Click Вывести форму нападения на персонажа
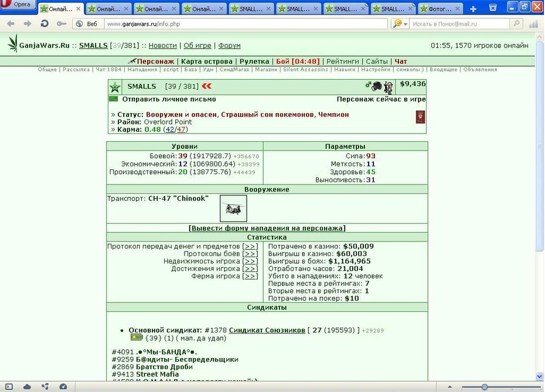Viewport: 545px width, 392px height. pyautogui.click(x=267, y=229)
